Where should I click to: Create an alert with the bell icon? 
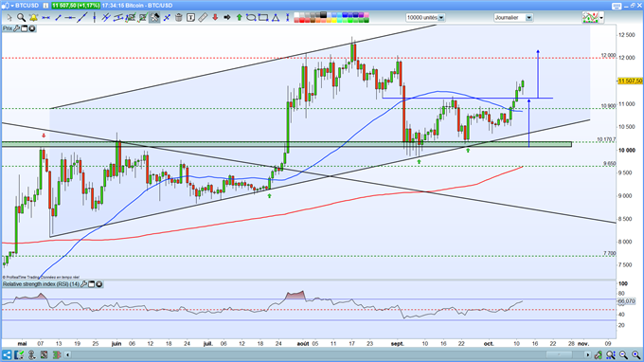(33, 18)
